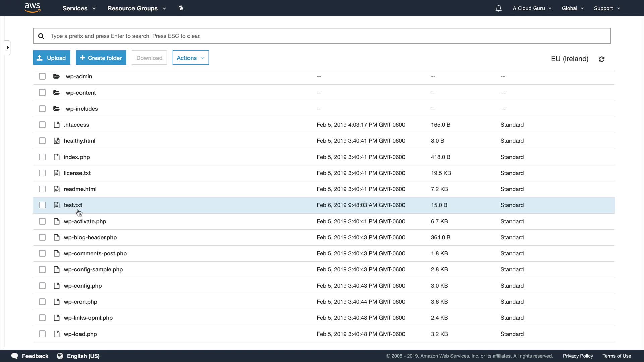Image resolution: width=644 pixels, height=362 pixels.
Task: Open the Services menu
Action: pos(79,8)
